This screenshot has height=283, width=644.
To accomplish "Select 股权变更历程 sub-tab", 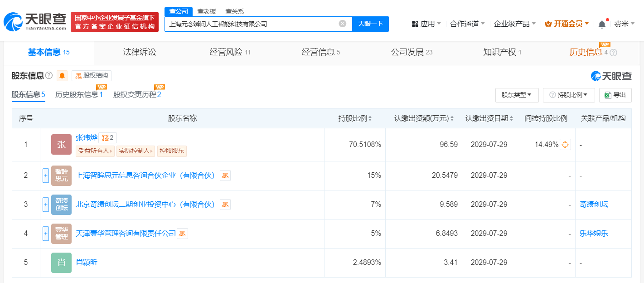I will (x=137, y=95).
